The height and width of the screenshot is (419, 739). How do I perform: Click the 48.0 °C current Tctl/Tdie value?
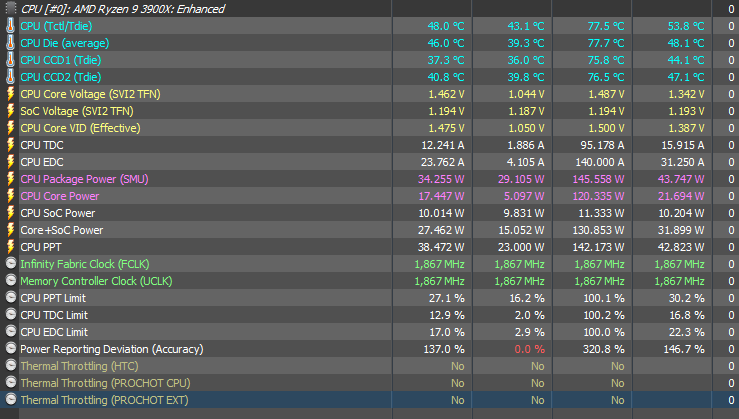coord(446,26)
